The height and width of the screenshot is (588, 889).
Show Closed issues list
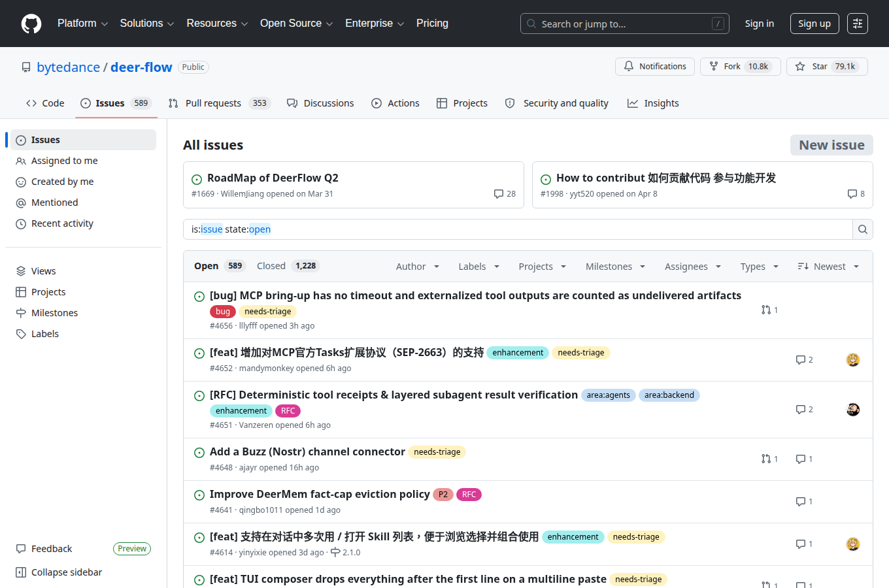(288, 266)
